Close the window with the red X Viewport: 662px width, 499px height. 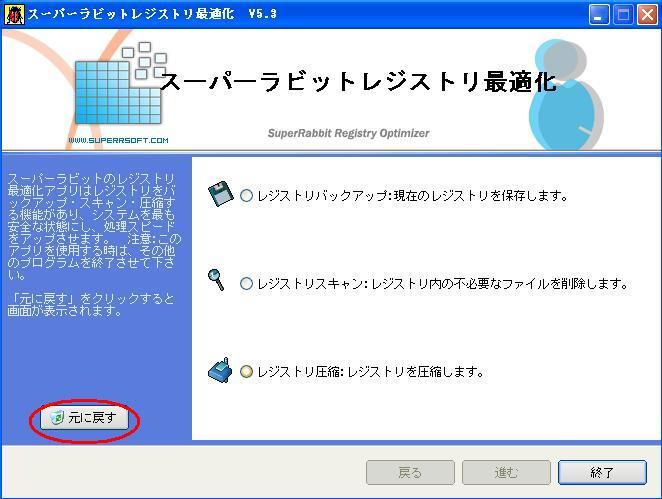[x=644, y=15]
